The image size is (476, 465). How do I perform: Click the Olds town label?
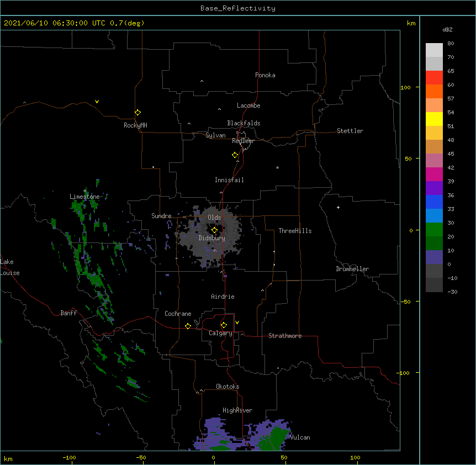(x=214, y=218)
